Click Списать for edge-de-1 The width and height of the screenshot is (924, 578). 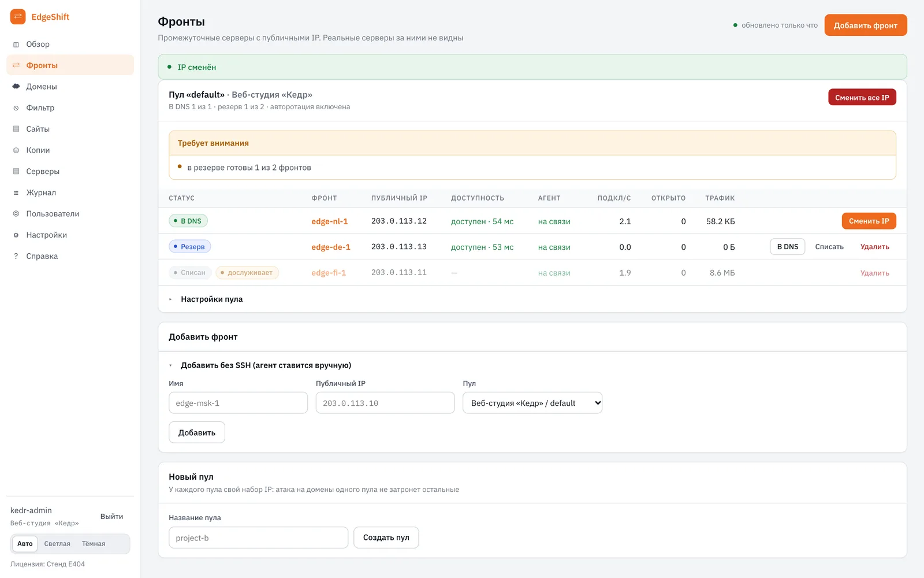coord(829,247)
